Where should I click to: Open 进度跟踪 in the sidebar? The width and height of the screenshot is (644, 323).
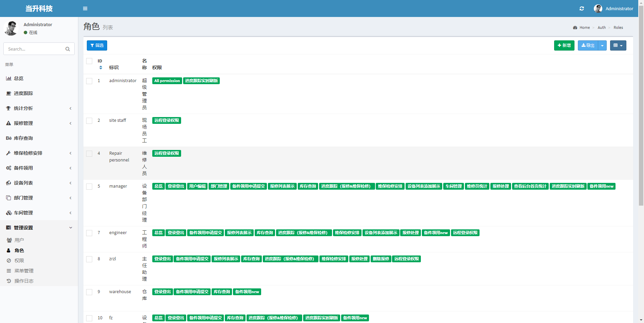(x=23, y=93)
